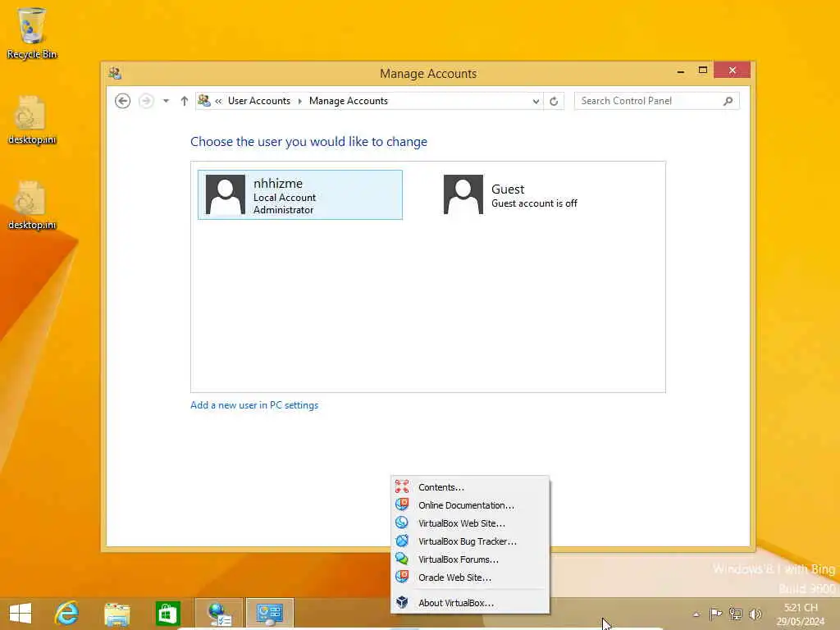Click the nhhizme account avatar picture

pos(226,194)
